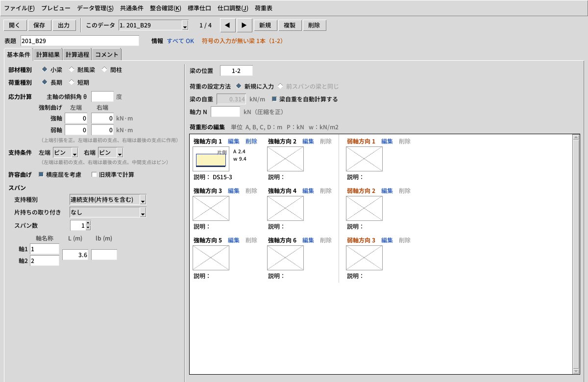Select the empty 弱軸方向 2 load thumbnail
588x382 pixels.
click(364, 208)
